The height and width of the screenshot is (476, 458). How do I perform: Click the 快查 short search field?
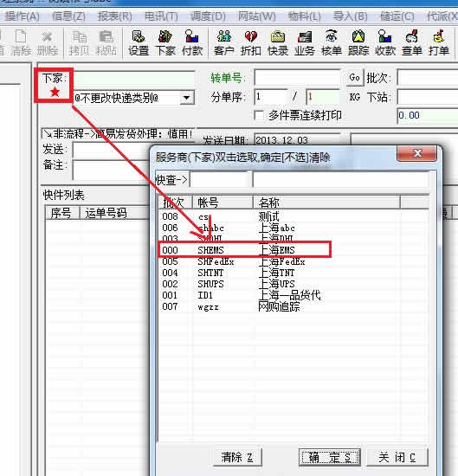(220, 180)
